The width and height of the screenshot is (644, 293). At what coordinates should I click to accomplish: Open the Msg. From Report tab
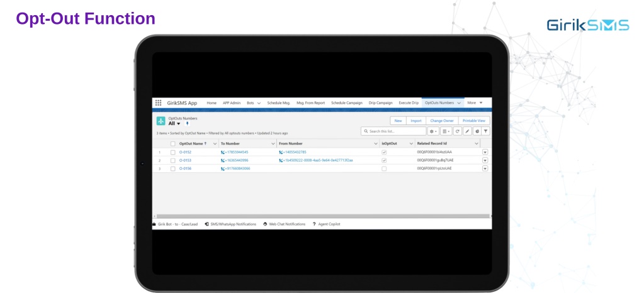tap(310, 103)
